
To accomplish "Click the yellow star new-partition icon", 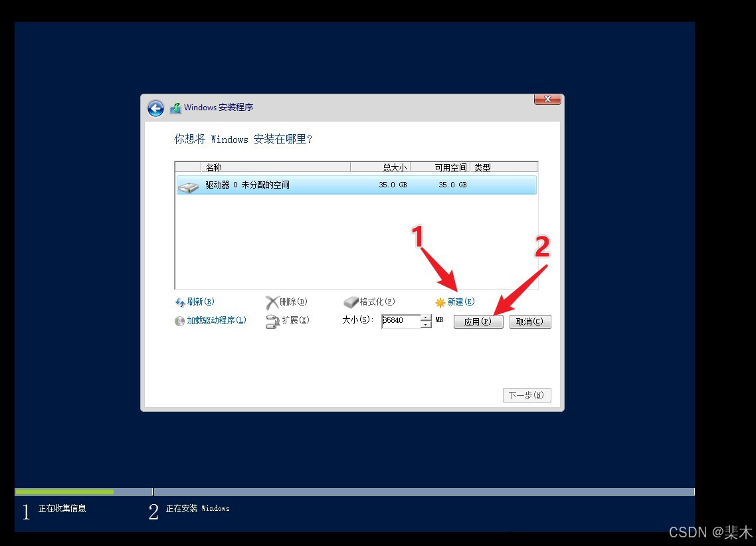I will pos(440,303).
